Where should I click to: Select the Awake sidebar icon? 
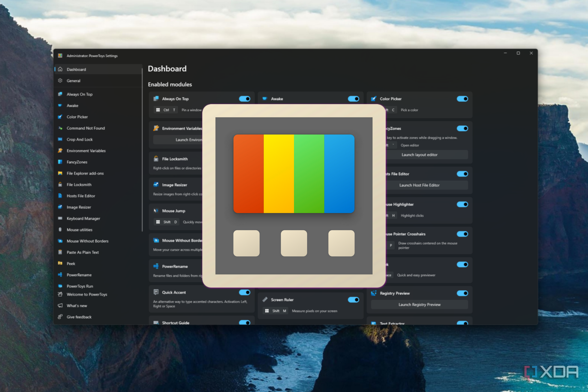point(60,105)
